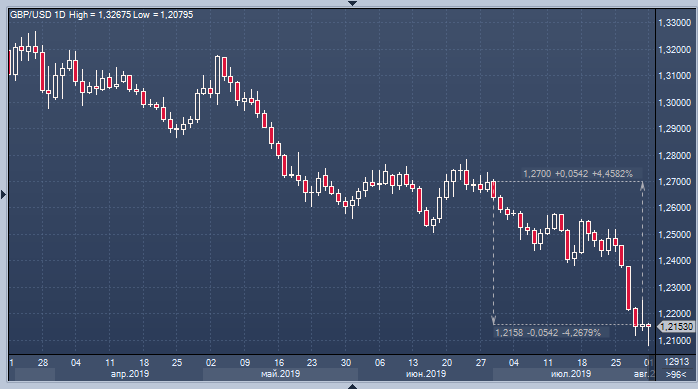Click the 1,25000 price axis label
Image resolution: width=698 pixels, height=389 pixels.
674,235
